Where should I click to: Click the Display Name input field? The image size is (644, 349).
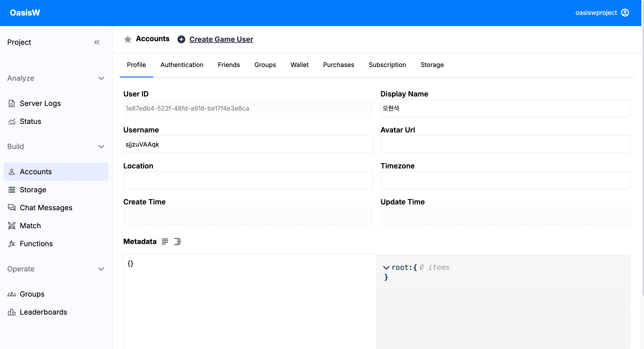coord(505,108)
